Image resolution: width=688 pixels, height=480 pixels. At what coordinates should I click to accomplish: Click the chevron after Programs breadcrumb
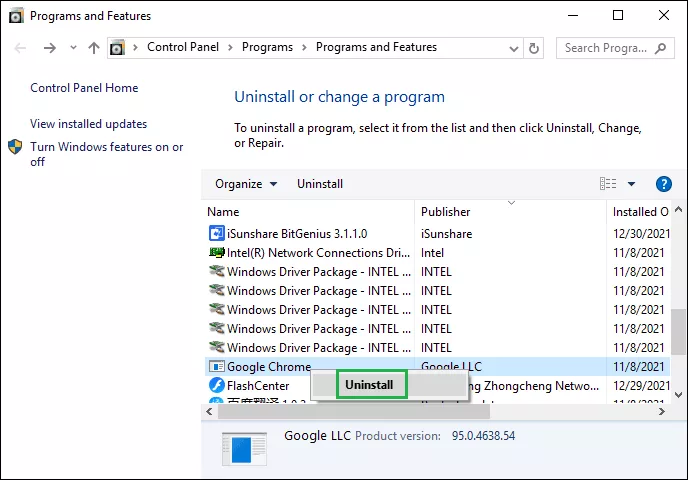305,47
